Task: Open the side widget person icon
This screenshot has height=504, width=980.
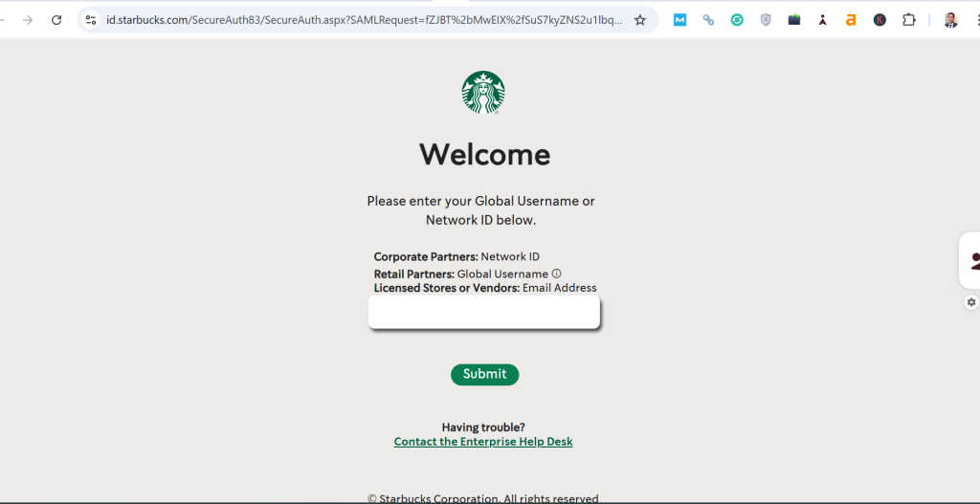Action: 973,261
